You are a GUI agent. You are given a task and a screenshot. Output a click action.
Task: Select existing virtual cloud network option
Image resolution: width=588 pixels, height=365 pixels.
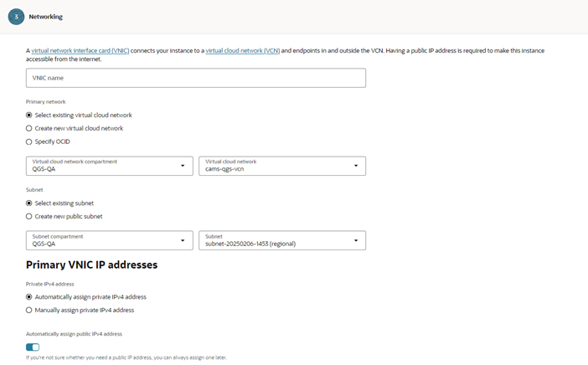(29, 115)
